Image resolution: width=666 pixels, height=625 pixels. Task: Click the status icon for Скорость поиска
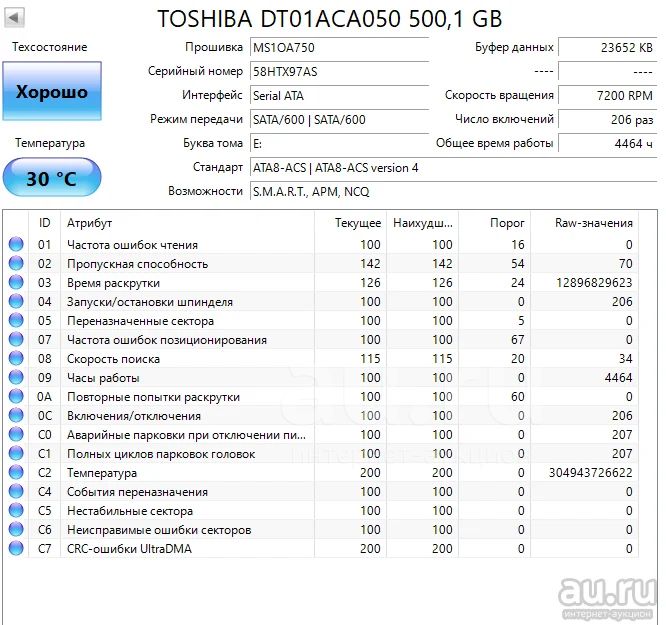[x=15, y=359]
